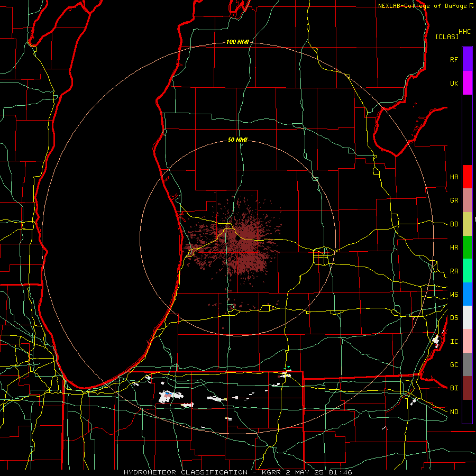Click the BI legend label
Viewport: 476px width, 476px height.
454,388
